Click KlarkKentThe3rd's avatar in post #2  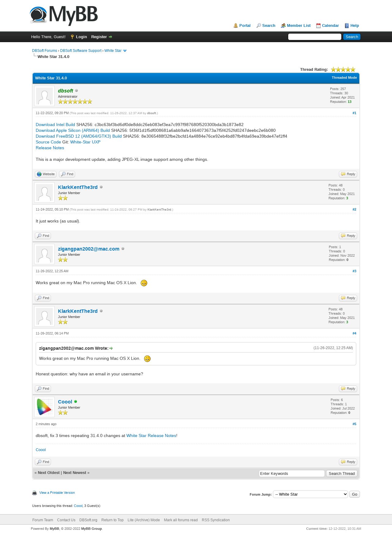click(45, 193)
